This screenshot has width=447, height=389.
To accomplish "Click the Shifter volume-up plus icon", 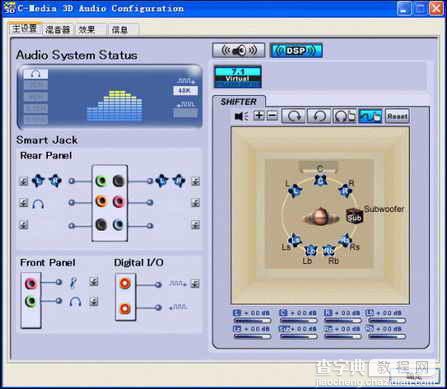I will coord(259,116).
